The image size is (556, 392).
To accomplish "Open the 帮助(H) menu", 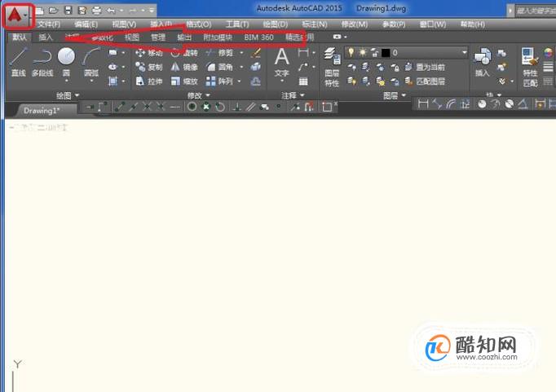I will (472, 24).
